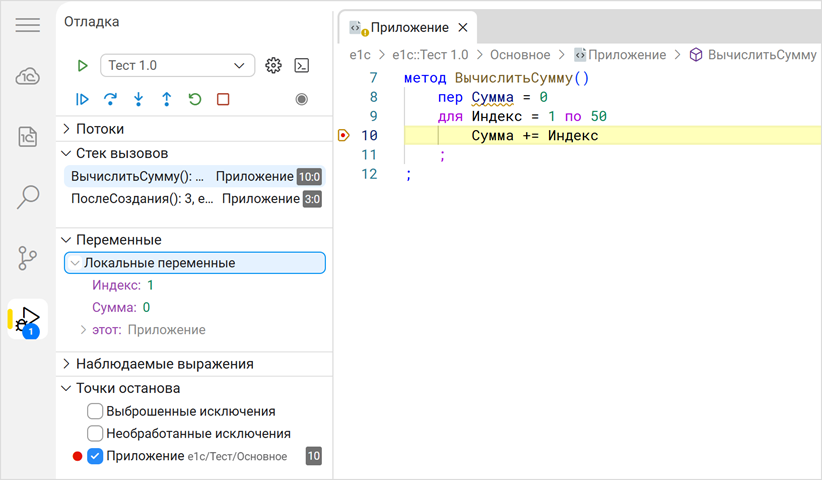Select ПослеСоздания() call stack frame

195,199
